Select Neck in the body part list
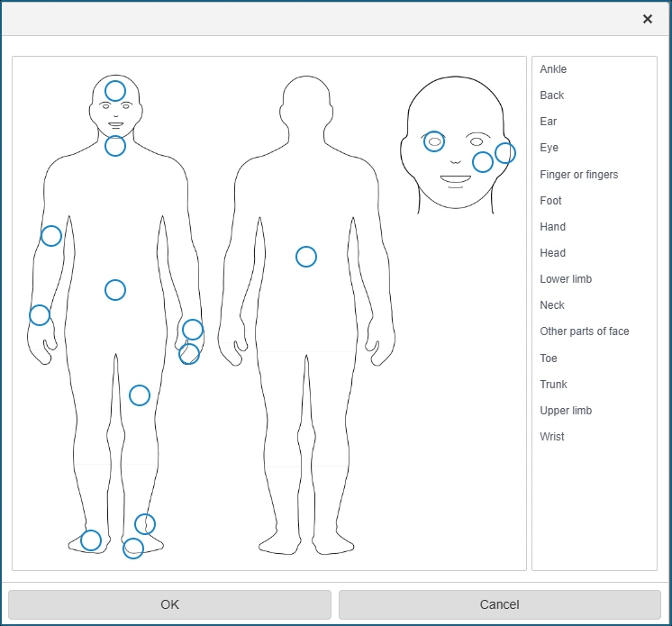Screen dimensions: 672x626 552,305
